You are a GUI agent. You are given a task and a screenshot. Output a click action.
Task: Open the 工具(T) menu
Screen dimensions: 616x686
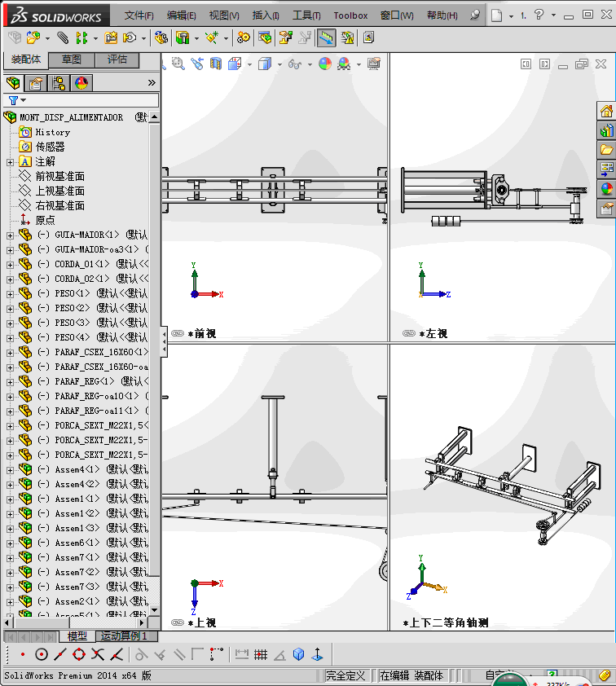point(306,15)
